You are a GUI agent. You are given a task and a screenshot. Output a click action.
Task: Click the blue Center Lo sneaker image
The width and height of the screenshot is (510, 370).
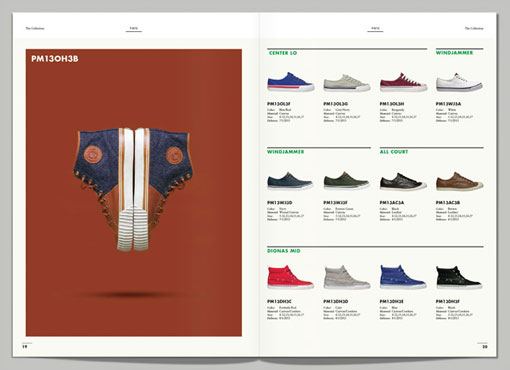click(x=290, y=82)
